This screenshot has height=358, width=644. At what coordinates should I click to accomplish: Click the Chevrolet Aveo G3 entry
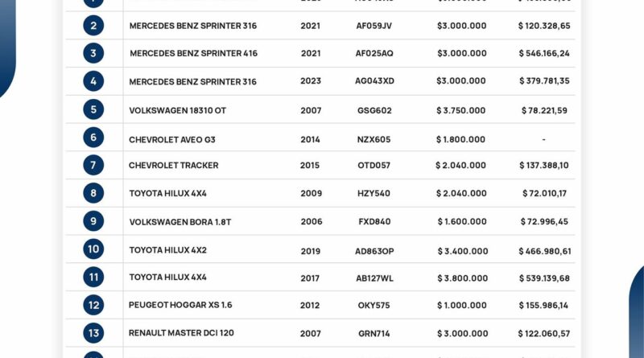[172, 140]
